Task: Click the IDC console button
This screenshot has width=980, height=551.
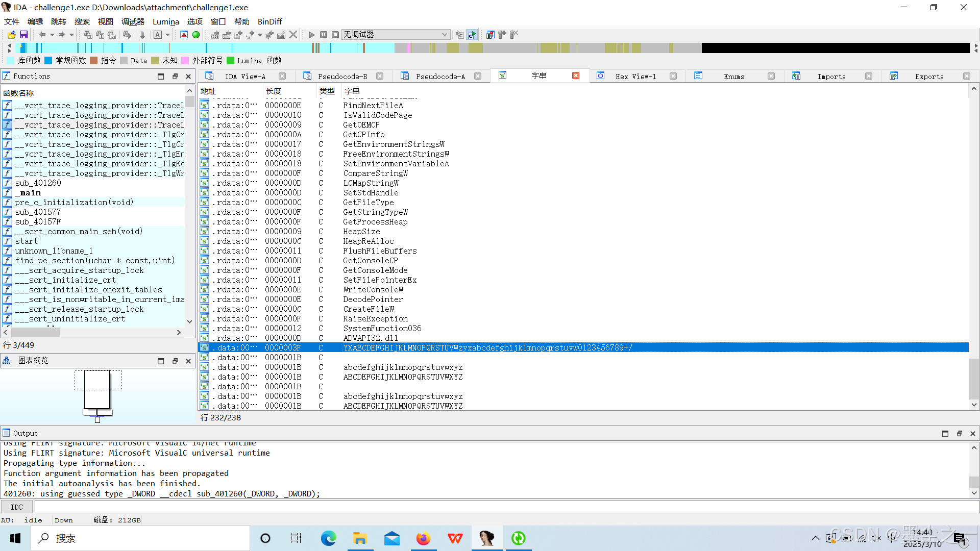Action: coord(17,507)
